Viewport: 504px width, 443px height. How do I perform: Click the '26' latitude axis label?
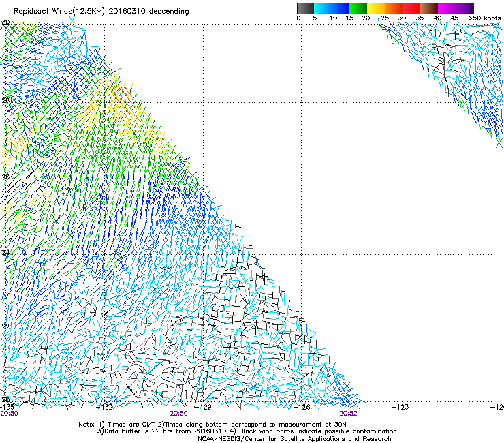[x=5, y=177]
